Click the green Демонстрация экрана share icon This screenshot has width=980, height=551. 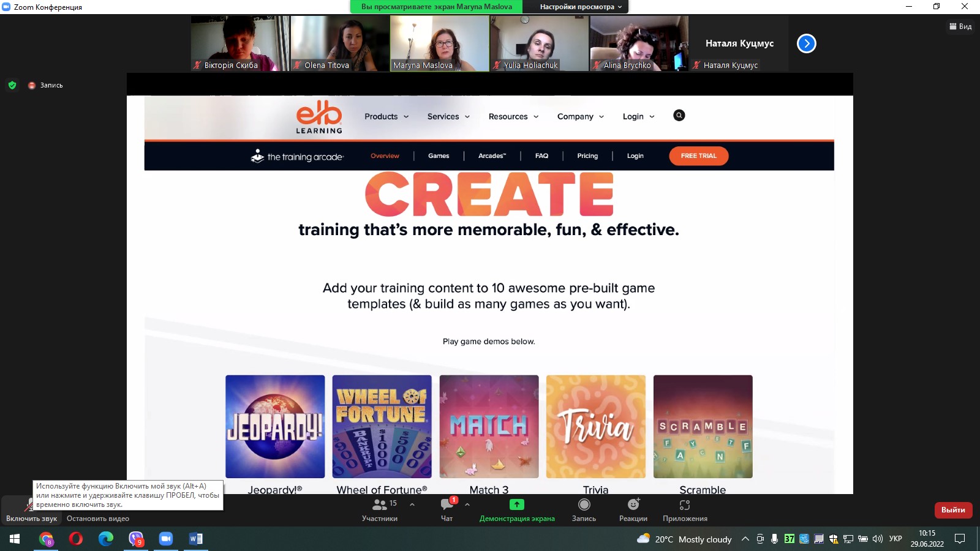517,504
